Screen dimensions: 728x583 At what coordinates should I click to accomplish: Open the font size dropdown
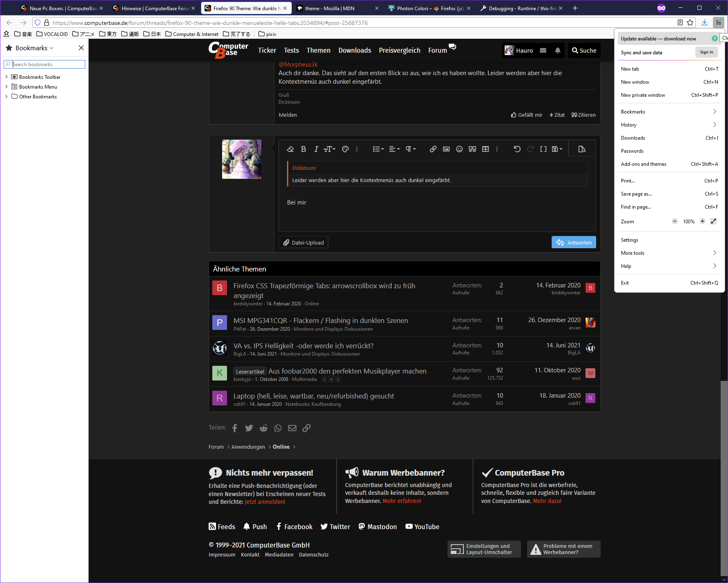(x=329, y=149)
